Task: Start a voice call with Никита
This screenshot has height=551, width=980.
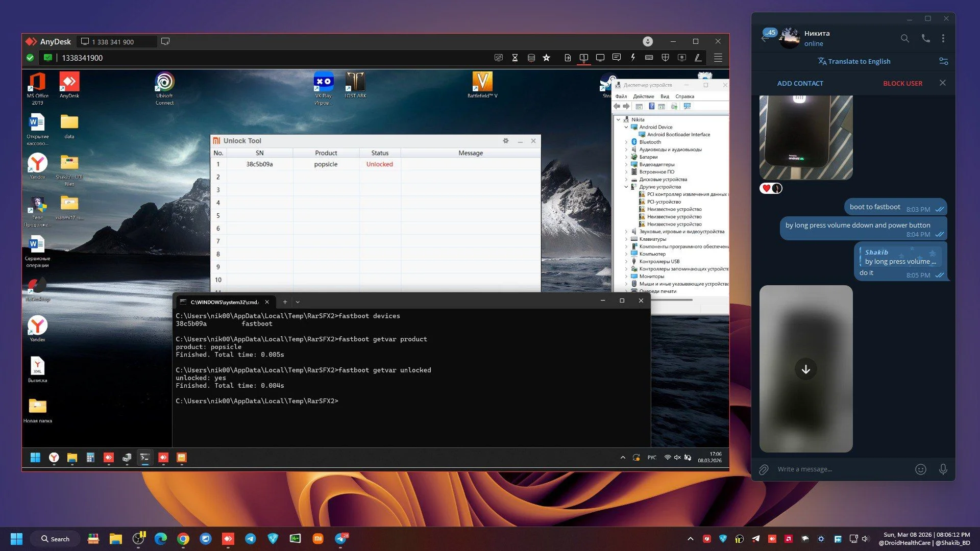Action: [925, 38]
